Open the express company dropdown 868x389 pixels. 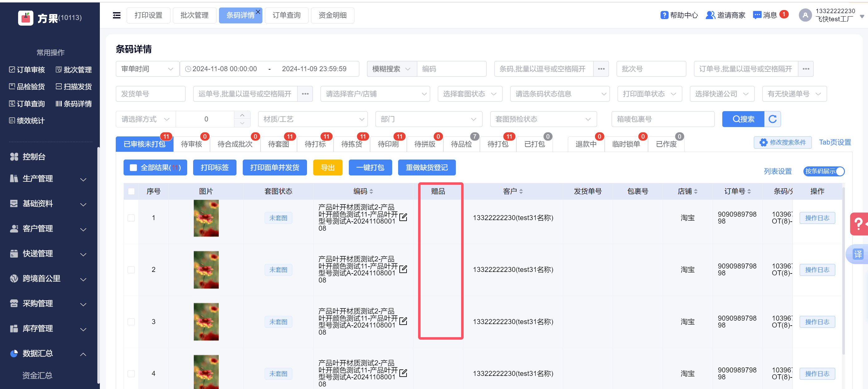(721, 94)
